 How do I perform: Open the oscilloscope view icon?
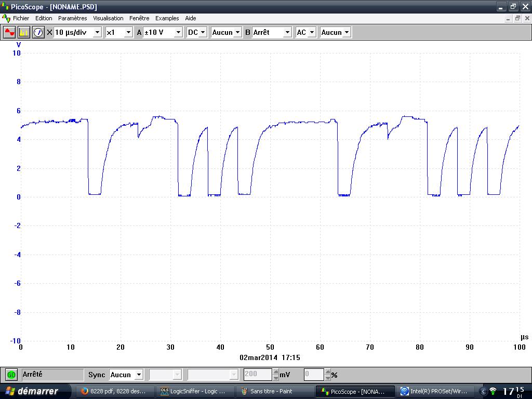pos(9,32)
